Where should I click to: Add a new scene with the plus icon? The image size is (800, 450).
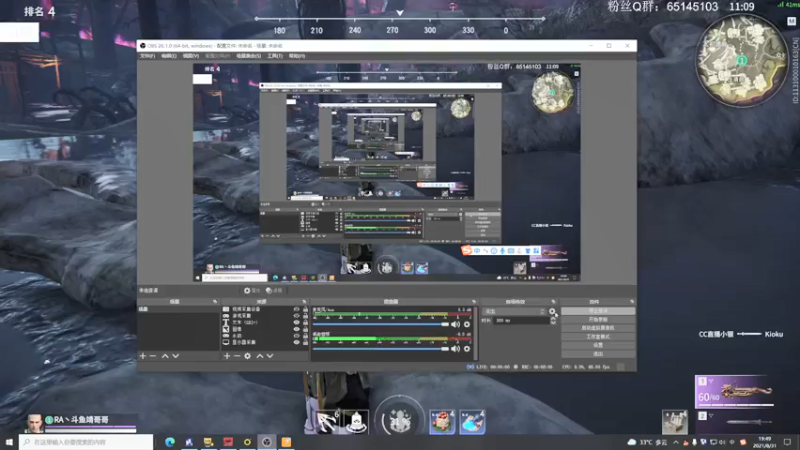pos(143,356)
